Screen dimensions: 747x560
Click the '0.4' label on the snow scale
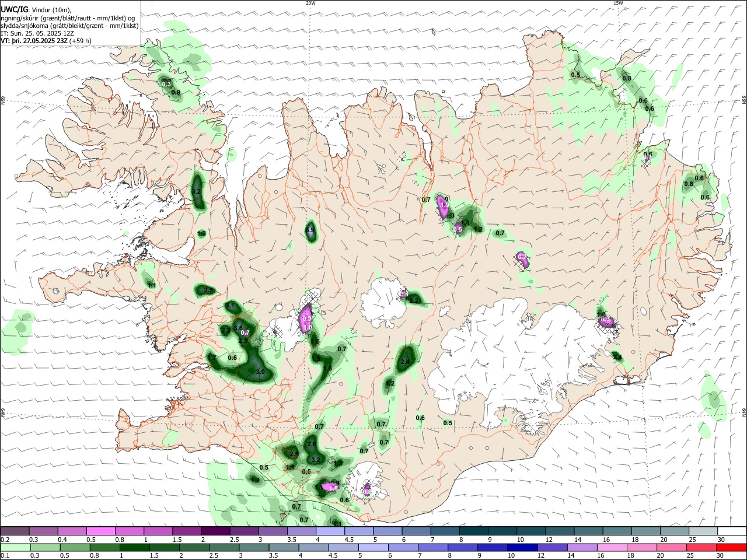pyautogui.click(x=62, y=539)
